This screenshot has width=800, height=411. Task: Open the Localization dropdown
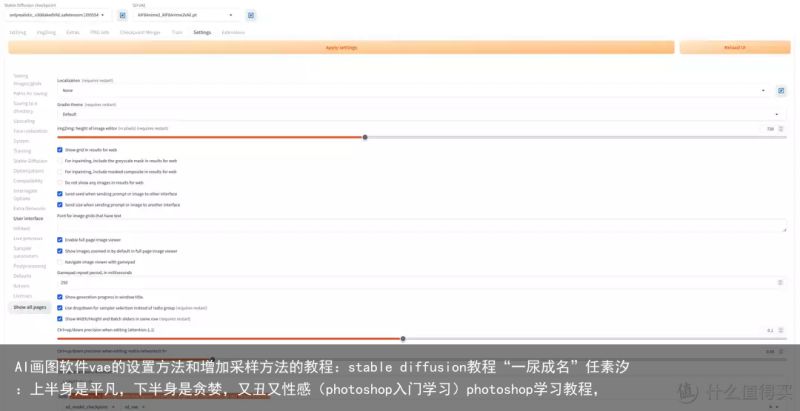tap(414, 90)
